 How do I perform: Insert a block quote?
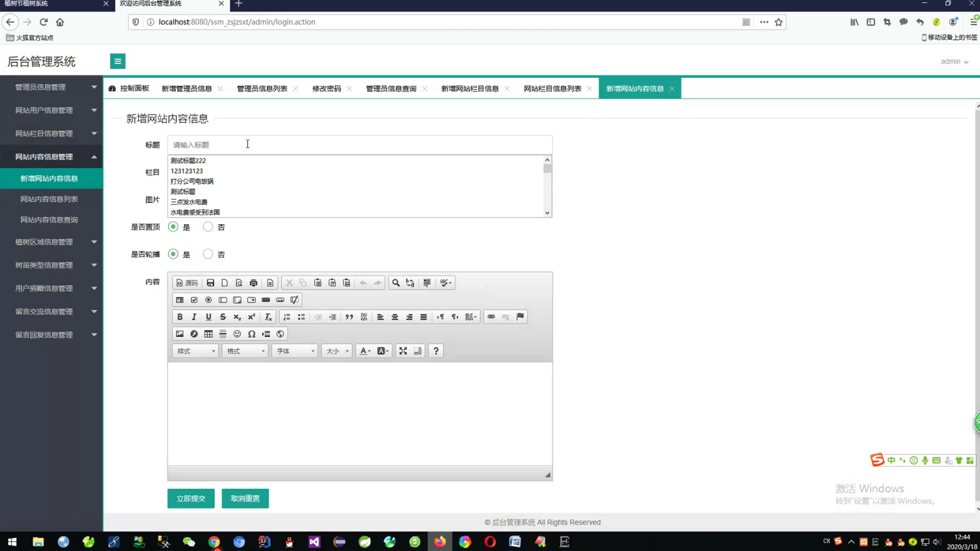point(349,317)
